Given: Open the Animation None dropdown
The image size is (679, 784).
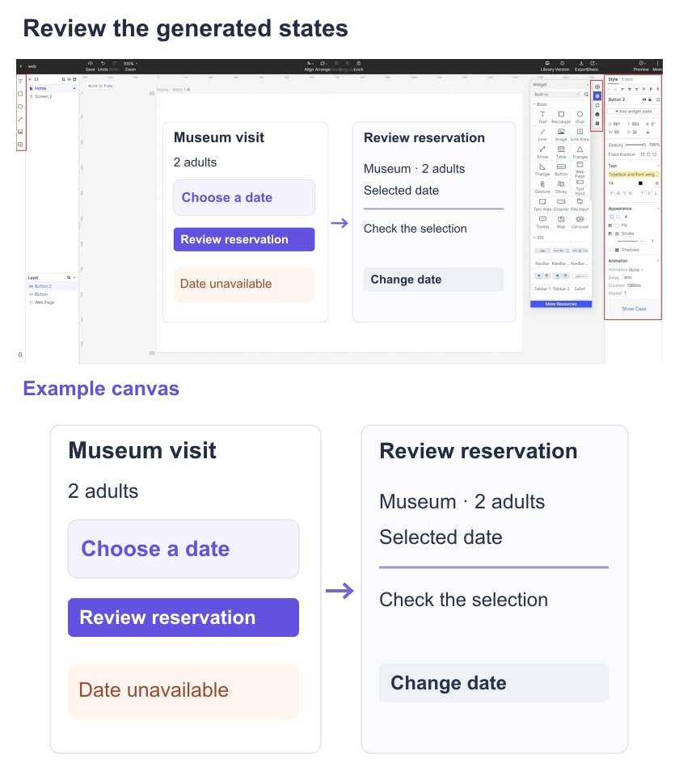Looking at the screenshot, I should [x=636, y=269].
